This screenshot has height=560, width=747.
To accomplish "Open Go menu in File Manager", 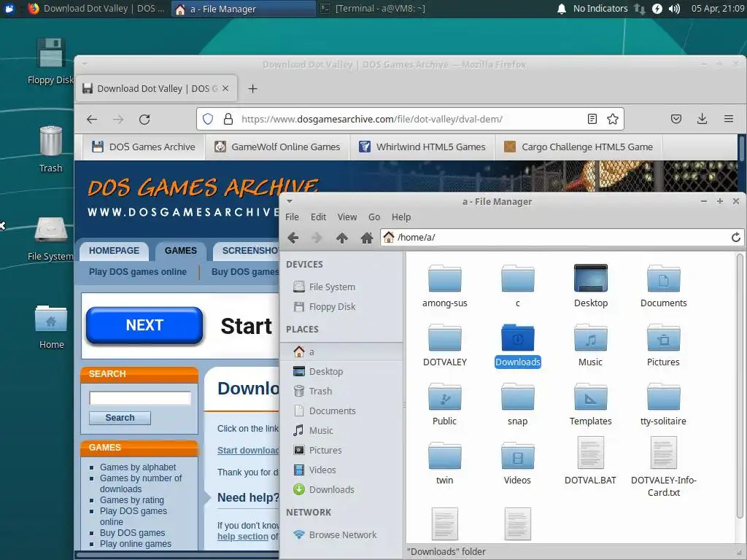I will click(x=374, y=217).
